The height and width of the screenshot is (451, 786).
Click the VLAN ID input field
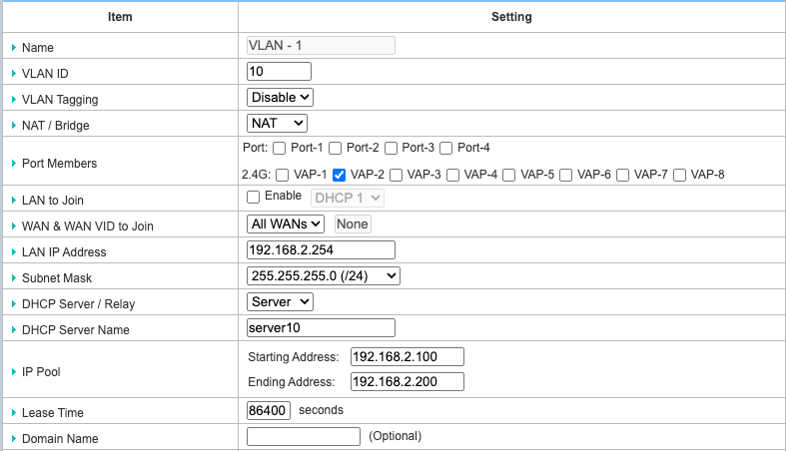[x=279, y=71]
